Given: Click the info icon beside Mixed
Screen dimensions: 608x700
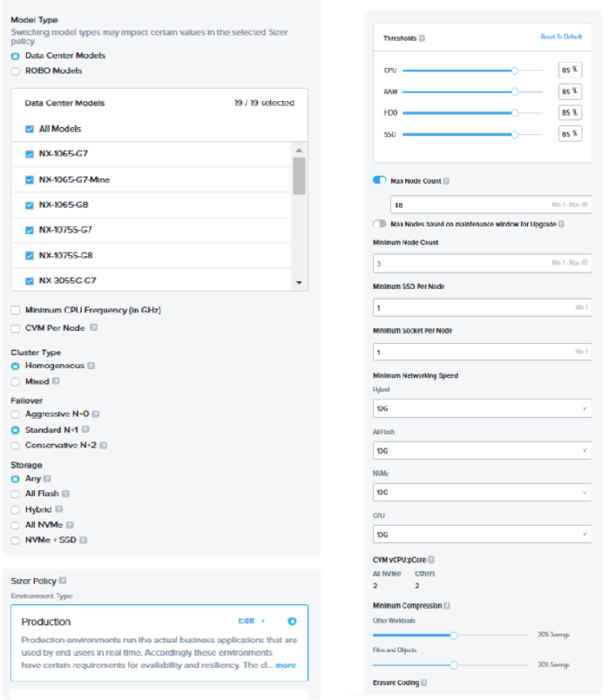Looking at the screenshot, I should click(x=56, y=381).
